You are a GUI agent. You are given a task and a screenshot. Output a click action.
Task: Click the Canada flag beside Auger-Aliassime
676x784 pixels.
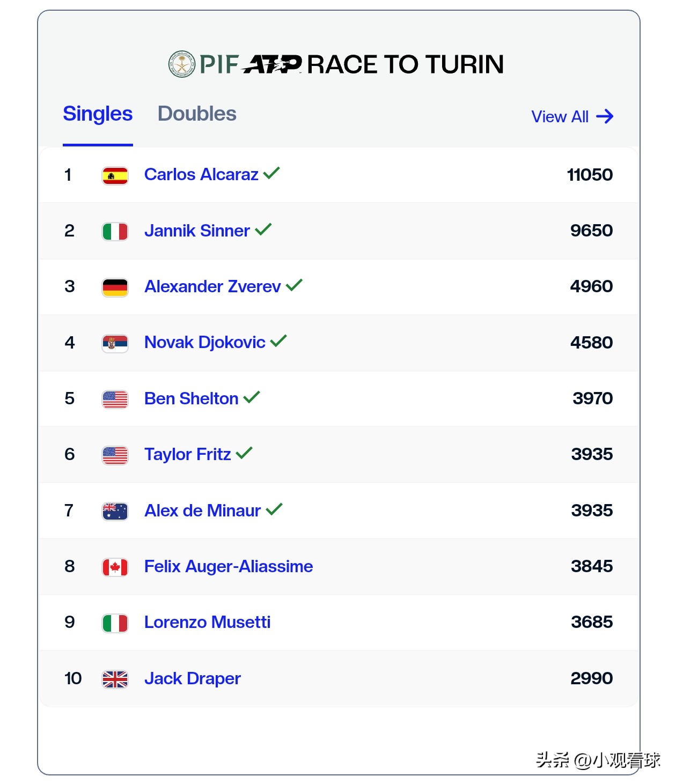115,567
